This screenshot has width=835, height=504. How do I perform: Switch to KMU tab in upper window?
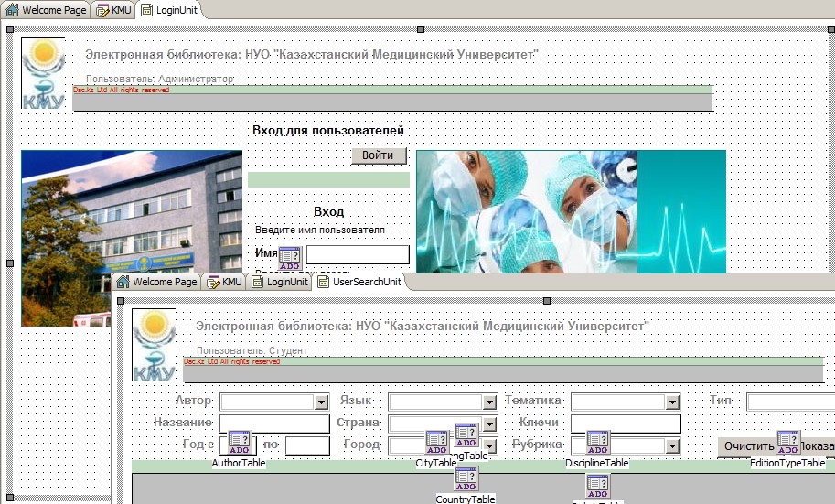pyautogui.click(x=113, y=10)
